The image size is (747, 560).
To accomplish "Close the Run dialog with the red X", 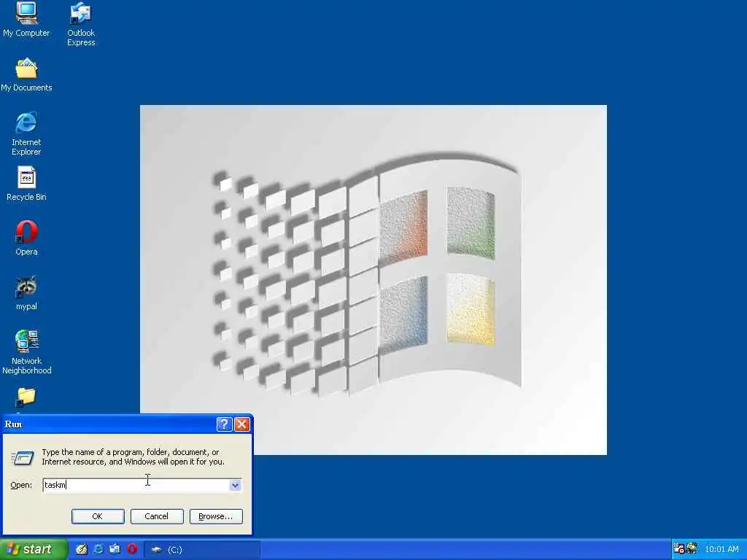I will (x=241, y=424).
